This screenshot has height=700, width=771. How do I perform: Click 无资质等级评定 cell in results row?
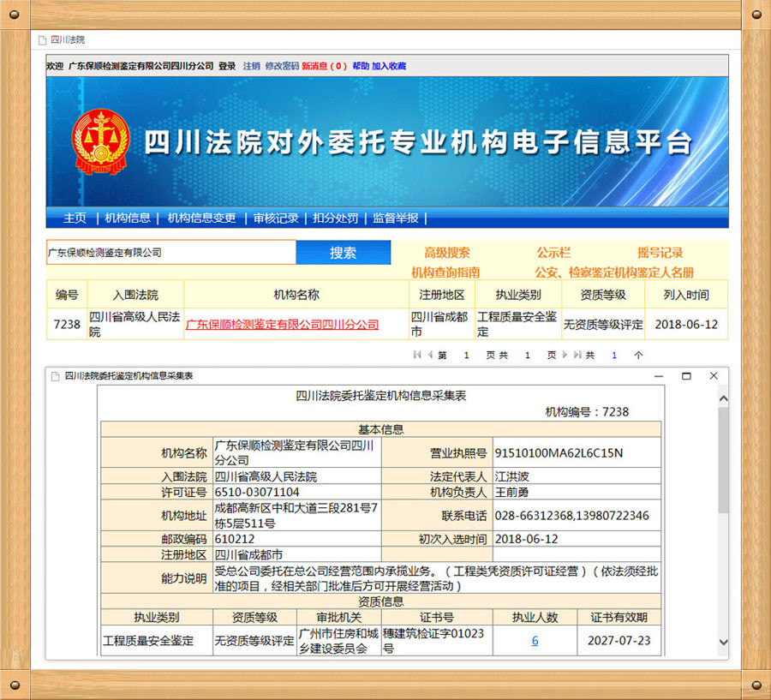tap(603, 325)
